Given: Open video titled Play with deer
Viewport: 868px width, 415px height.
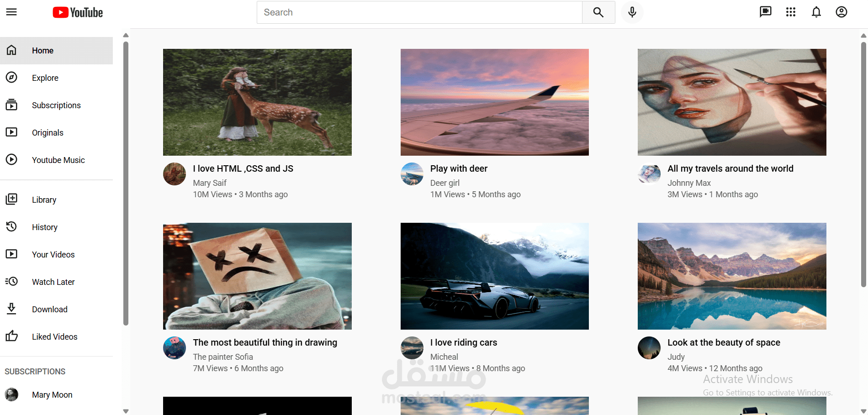Looking at the screenshot, I should [459, 168].
